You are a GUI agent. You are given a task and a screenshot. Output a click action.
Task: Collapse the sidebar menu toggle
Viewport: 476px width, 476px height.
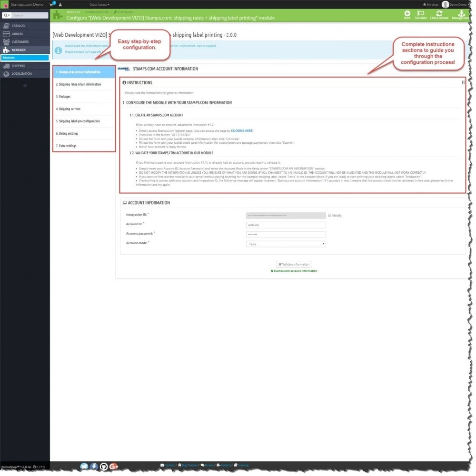click(x=25, y=85)
